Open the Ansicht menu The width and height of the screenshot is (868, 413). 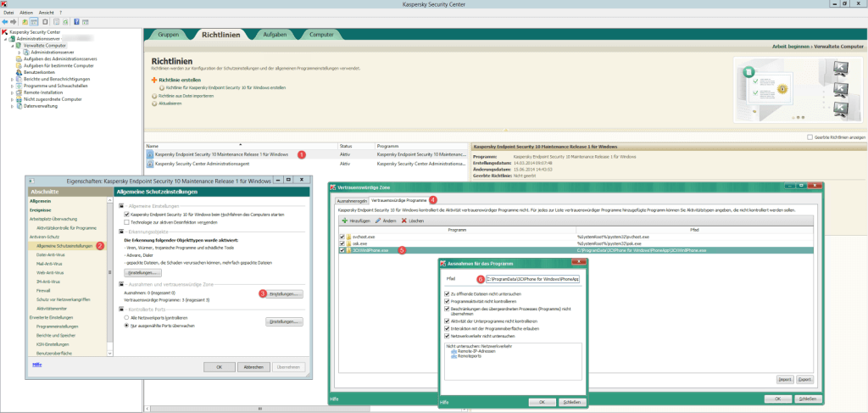tap(46, 12)
